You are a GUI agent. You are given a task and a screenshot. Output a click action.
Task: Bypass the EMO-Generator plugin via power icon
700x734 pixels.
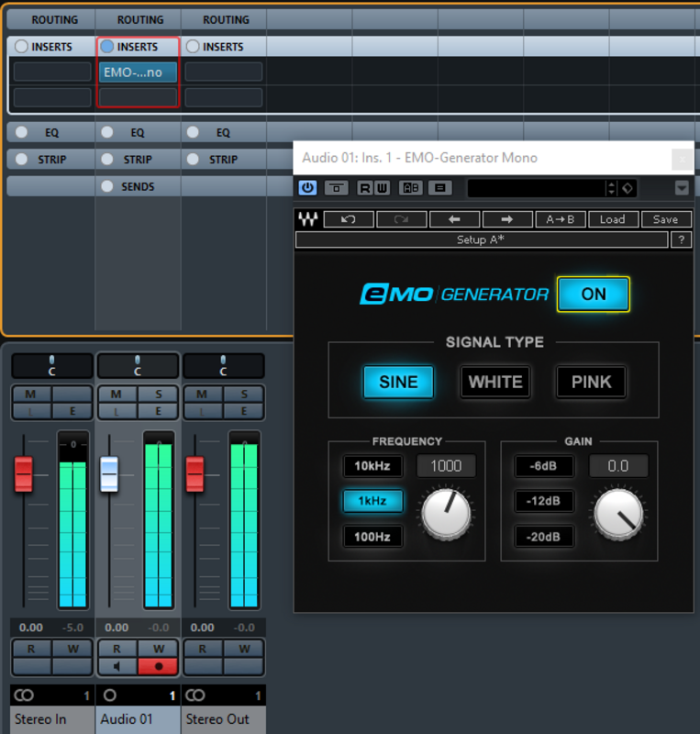point(307,188)
